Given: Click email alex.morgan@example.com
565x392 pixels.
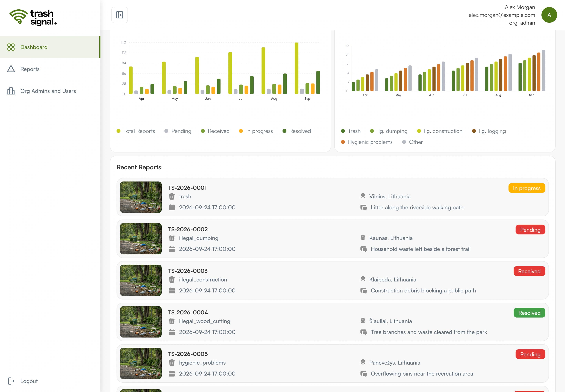Looking at the screenshot, I should tap(502, 15).
